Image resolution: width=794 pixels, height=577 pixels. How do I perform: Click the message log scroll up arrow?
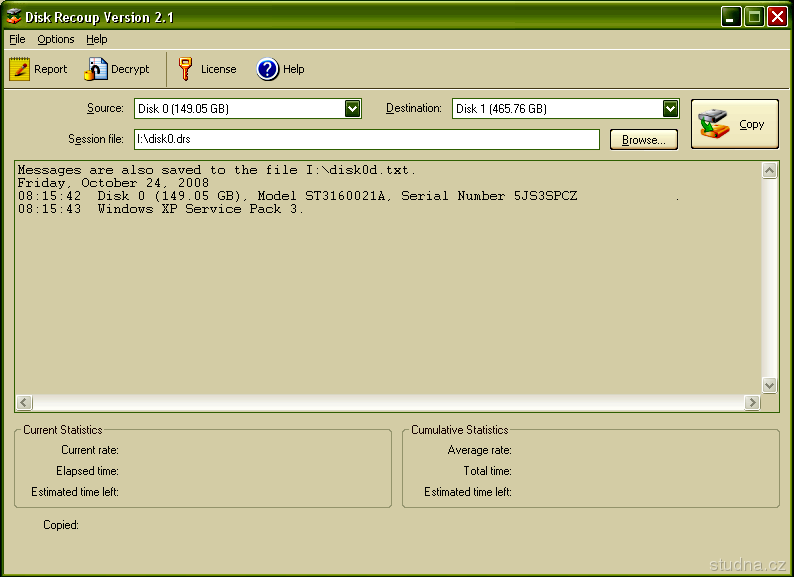coord(769,171)
